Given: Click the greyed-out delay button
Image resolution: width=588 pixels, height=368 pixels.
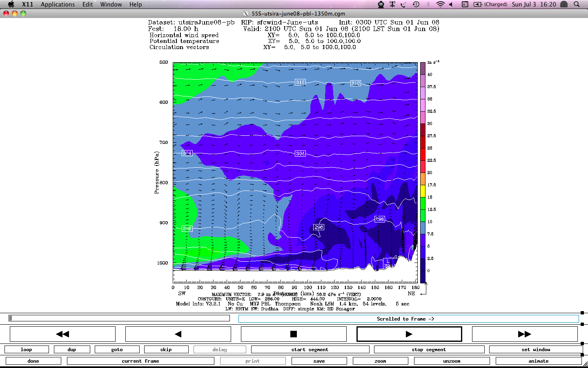Looking at the screenshot, I should point(220,350).
